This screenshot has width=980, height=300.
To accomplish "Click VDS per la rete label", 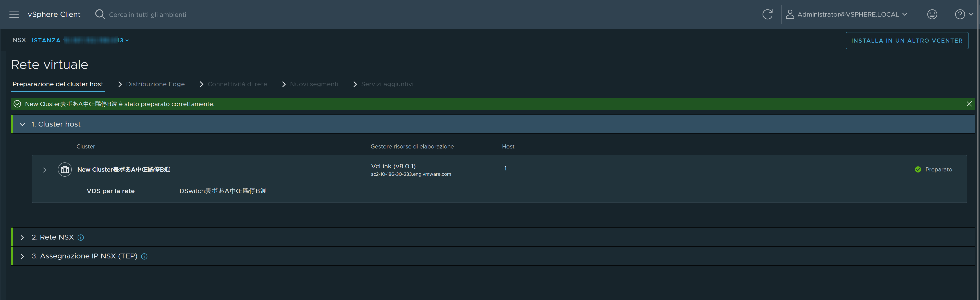I will [x=111, y=191].
